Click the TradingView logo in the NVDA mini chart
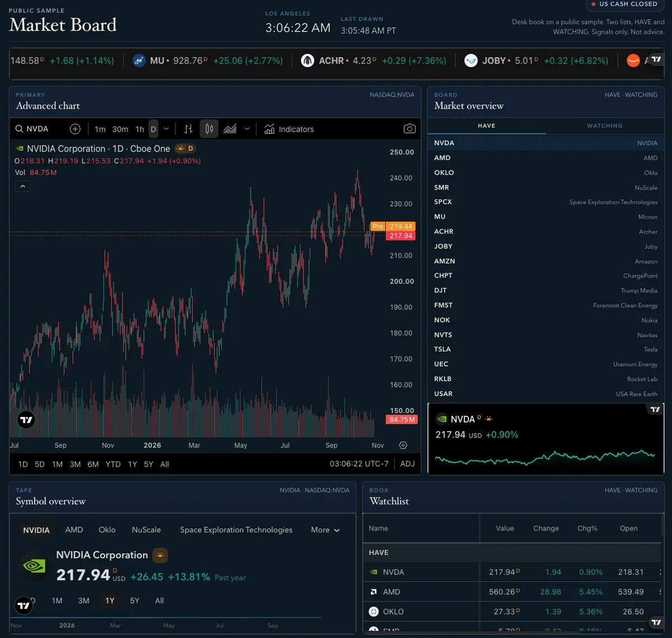Image resolution: width=672 pixels, height=638 pixels. pyautogui.click(x=655, y=410)
